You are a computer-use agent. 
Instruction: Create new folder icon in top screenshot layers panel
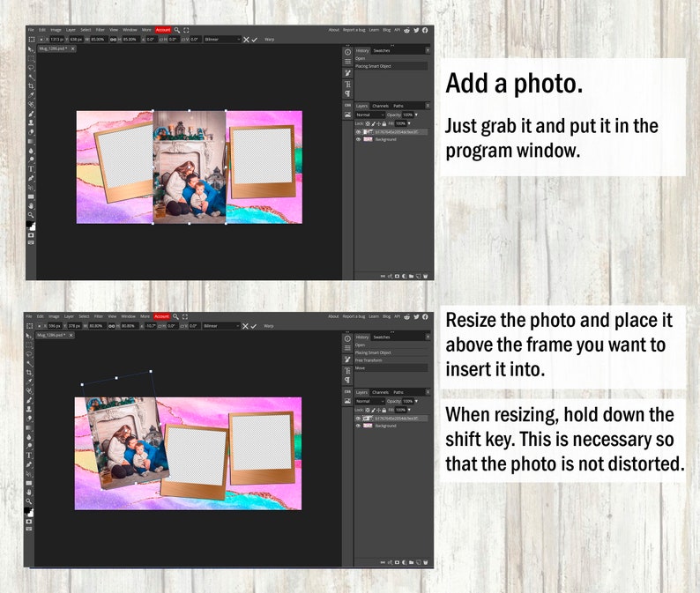pos(411,276)
